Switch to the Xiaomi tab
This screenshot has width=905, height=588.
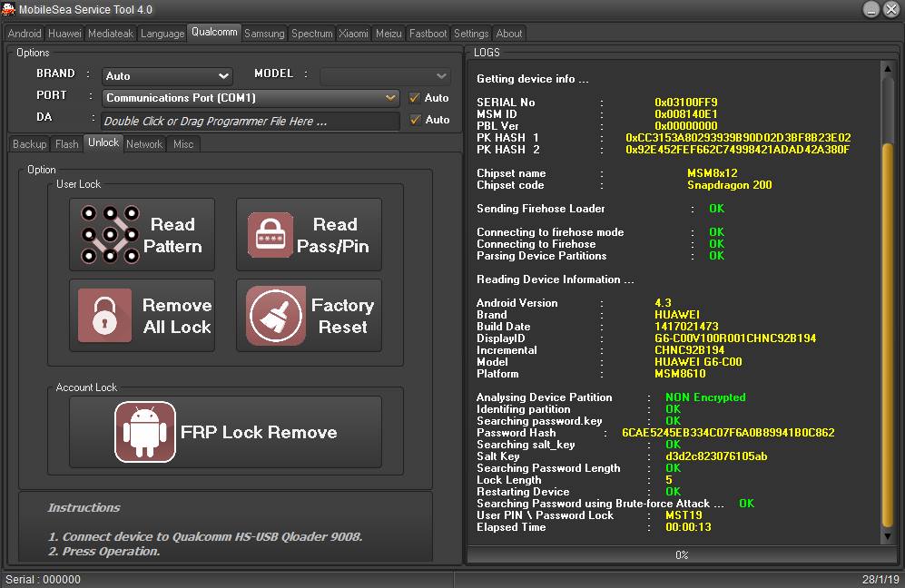pyautogui.click(x=353, y=34)
